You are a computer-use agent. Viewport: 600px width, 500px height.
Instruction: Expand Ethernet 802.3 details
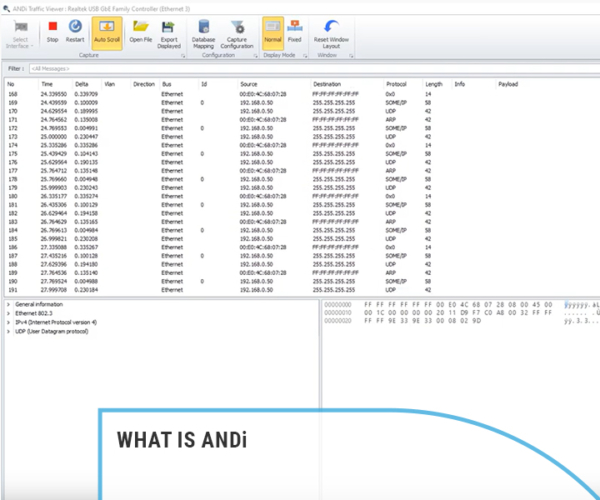pyautogui.click(x=8, y=311)
